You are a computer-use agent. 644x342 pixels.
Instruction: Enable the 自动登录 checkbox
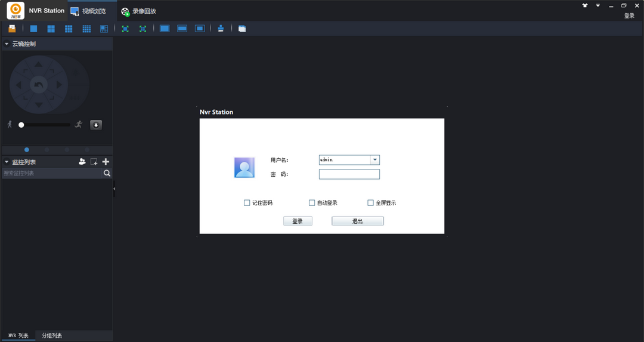pyautogui.click(x=312, y=203)
